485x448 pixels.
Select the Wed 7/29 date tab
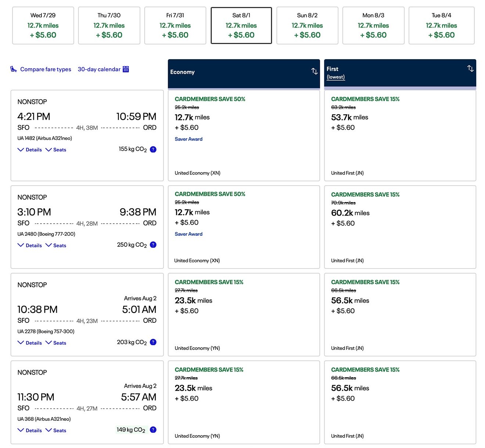coord(43,25)
